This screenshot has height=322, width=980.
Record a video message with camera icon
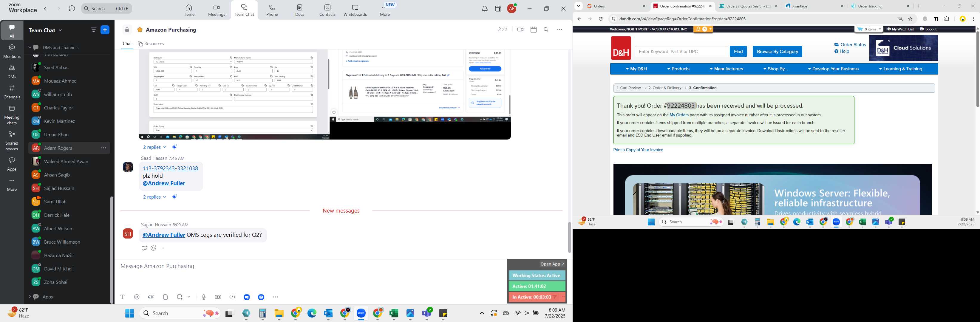pyautogui.click(x=218, y=297)
